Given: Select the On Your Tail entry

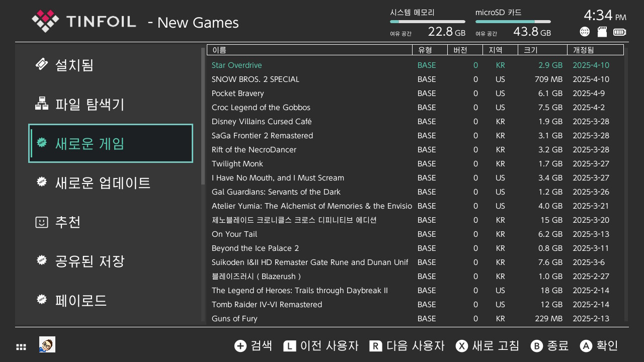Looking at the screenshot, I should (416, 234).
